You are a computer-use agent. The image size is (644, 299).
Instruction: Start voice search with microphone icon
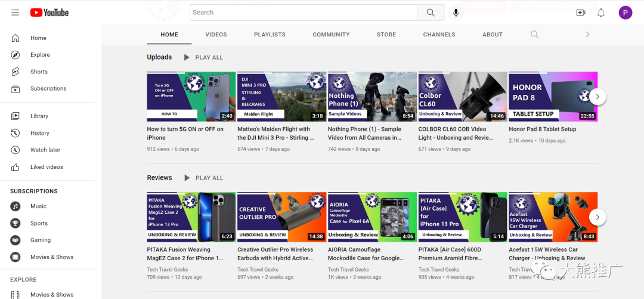point(456,13)
